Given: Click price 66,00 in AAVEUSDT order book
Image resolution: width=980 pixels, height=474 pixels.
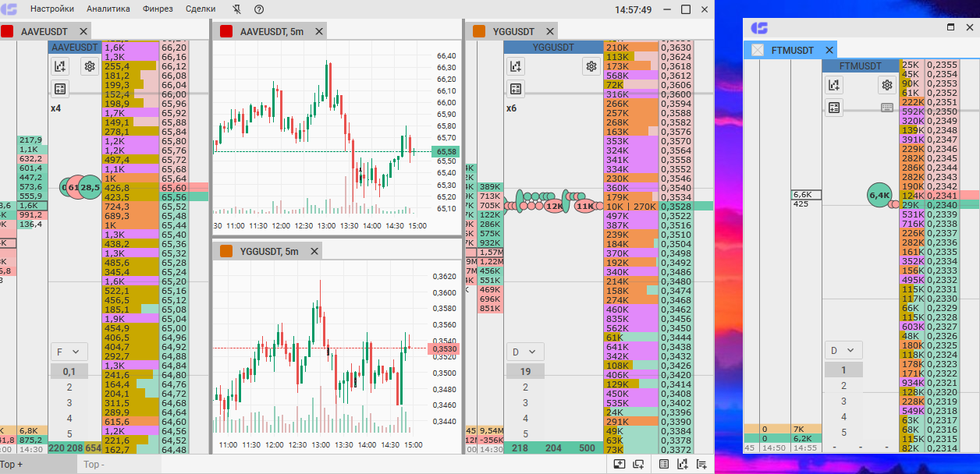Looking at the screenshot, I should coord(174,94).
